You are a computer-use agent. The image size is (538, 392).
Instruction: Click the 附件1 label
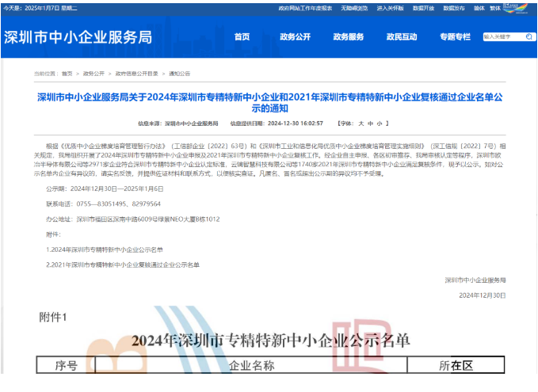pyautogui.click(x=52, y=318)
